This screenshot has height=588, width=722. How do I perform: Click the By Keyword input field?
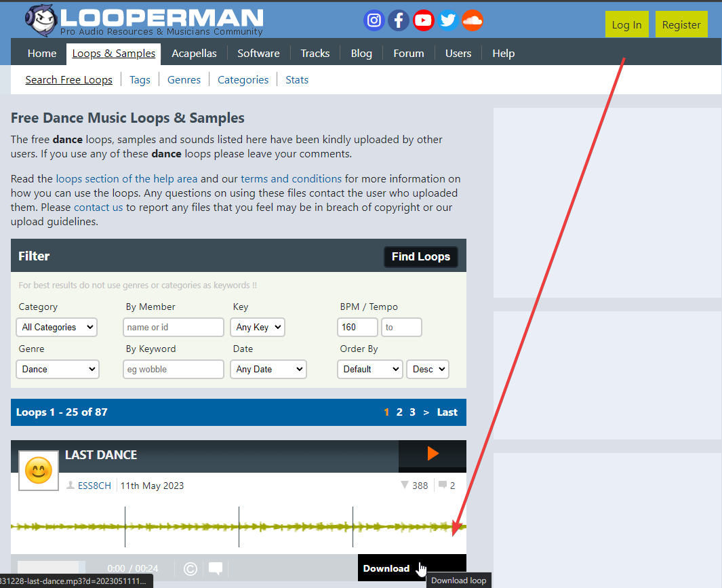pyautogui.click(x=174, y=369)
